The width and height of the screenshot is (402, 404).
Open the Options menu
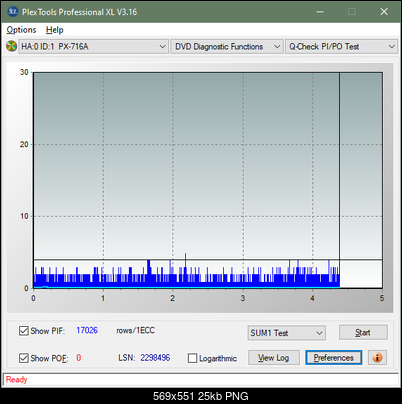click(21, 30)
